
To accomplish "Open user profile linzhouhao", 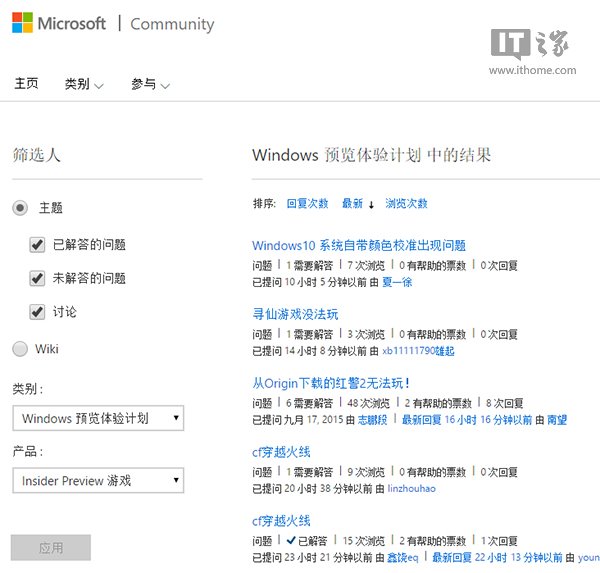I will tap(411, 489).
